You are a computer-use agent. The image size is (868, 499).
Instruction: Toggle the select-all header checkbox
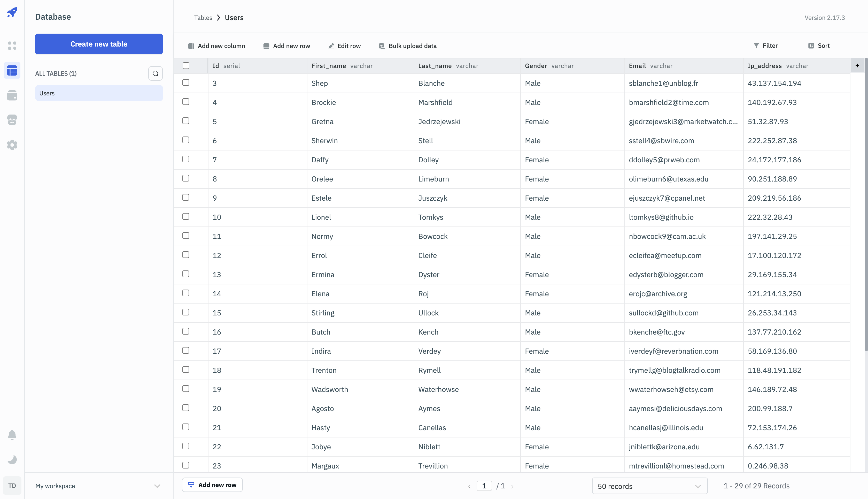pos(186,65)
